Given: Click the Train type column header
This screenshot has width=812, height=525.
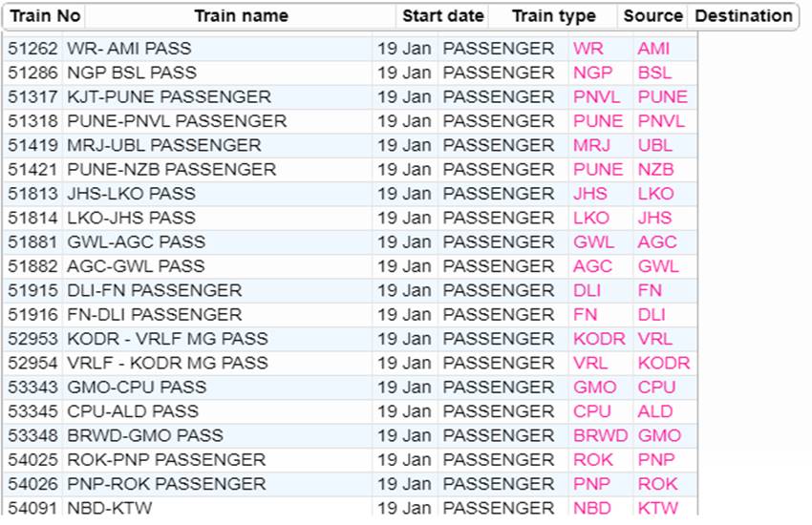Looking at the screenshot, I should click(553, 16).
